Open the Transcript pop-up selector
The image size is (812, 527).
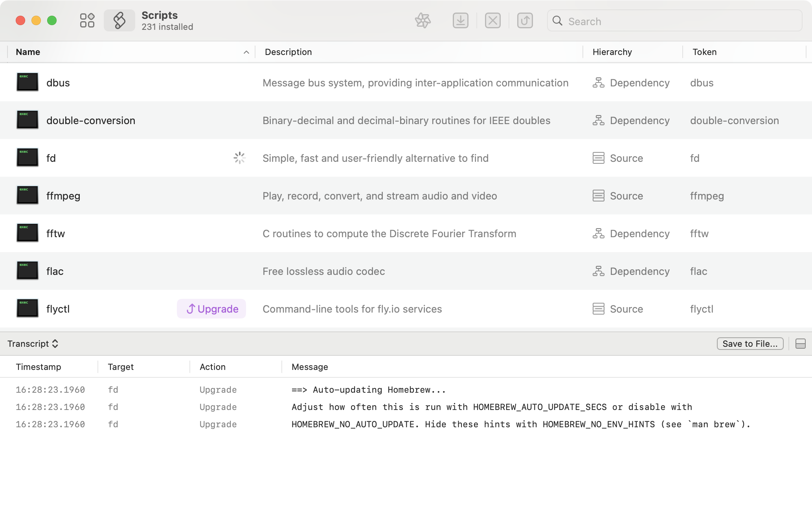tap(33, 344)
